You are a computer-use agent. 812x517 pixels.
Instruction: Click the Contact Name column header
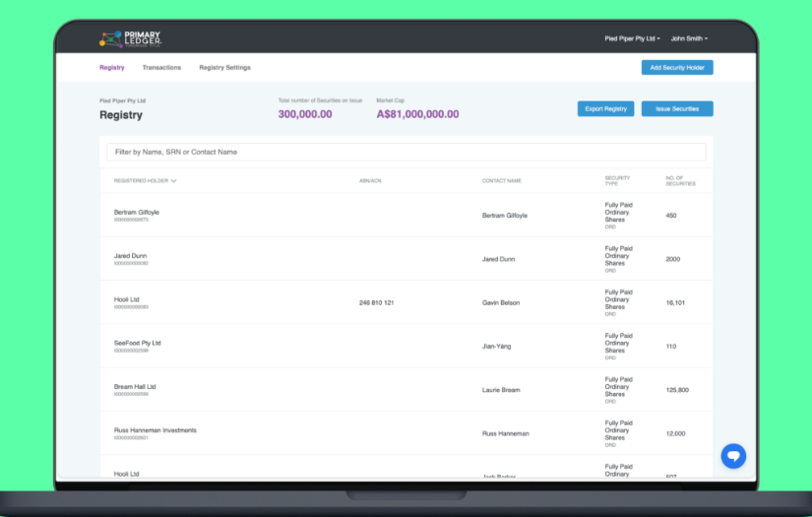501,181
